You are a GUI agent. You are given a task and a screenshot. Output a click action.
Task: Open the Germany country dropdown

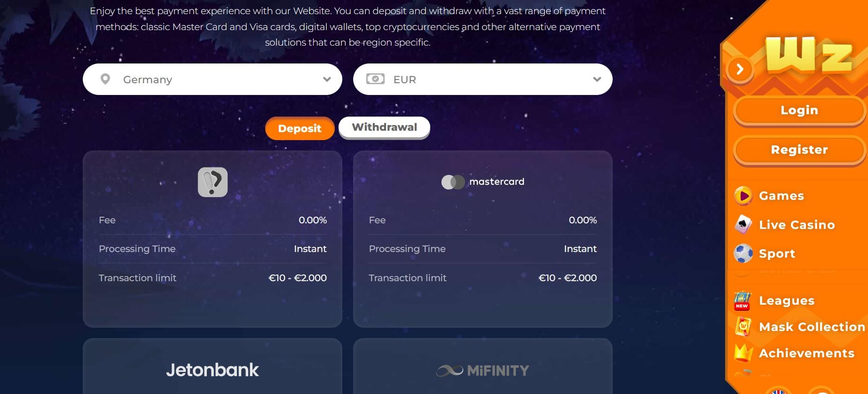pos(213,79)
